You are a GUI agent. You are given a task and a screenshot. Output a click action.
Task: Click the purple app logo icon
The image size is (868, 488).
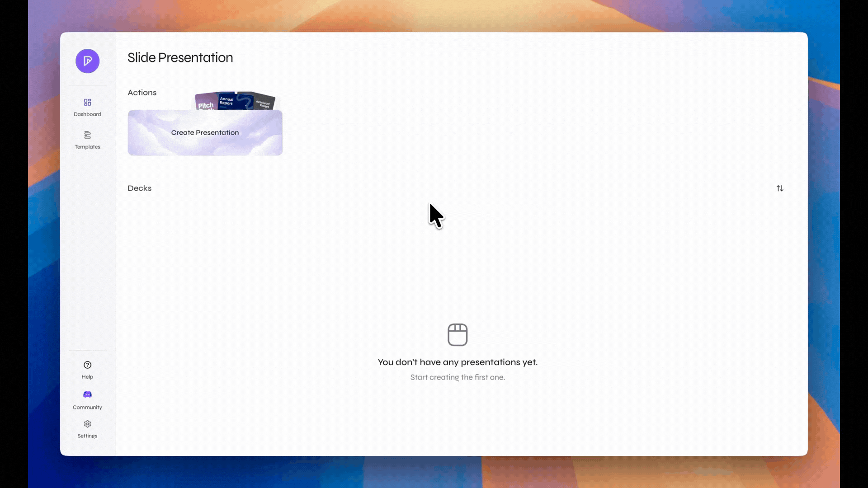tap(87, 61)
